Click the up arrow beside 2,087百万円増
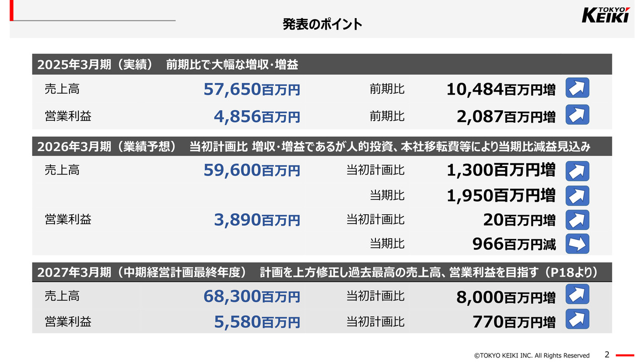The height and width of the screenshot is (362, 644). (577, 115)
